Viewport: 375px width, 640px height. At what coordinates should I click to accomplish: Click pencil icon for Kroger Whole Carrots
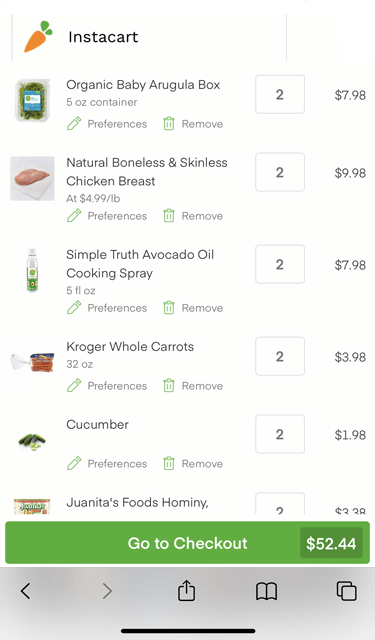pos(74,386)
